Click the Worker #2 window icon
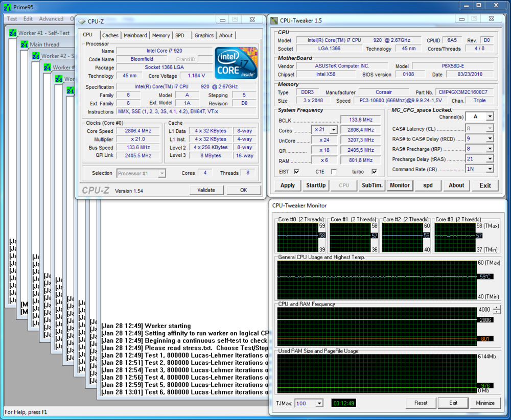Viewport: 511px width, 420px height. (36, 56)
